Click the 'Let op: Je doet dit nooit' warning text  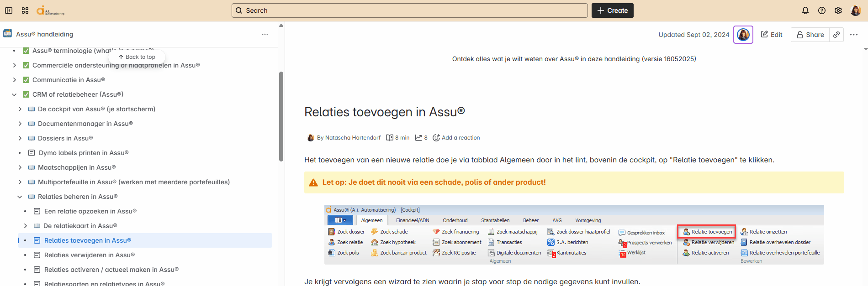tap(434, 182)
